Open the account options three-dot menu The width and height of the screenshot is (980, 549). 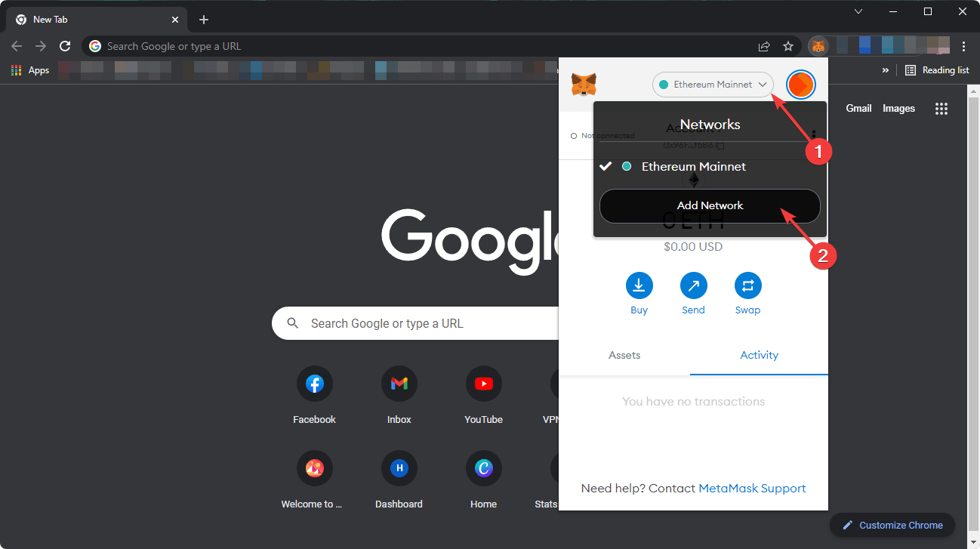(813, 134)
